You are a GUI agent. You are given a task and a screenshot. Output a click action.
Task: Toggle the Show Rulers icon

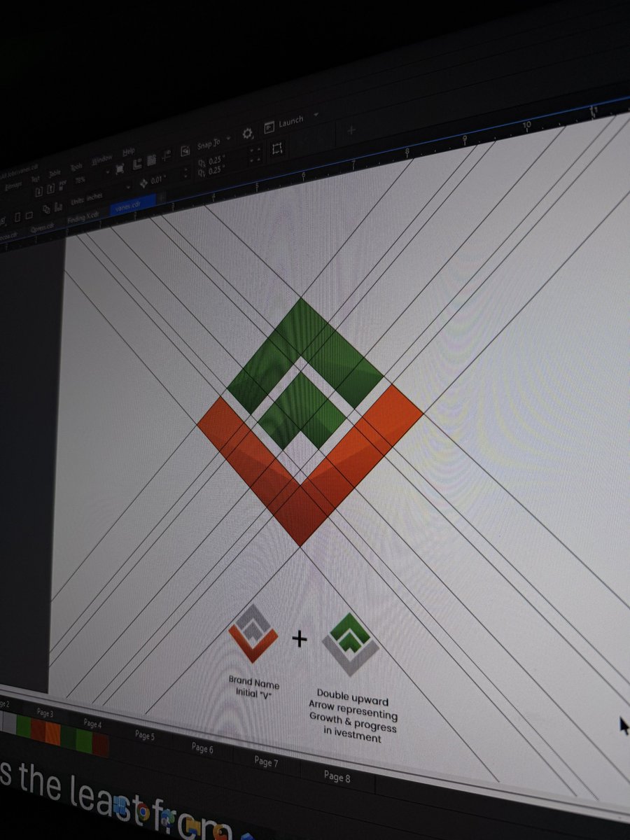137,164
